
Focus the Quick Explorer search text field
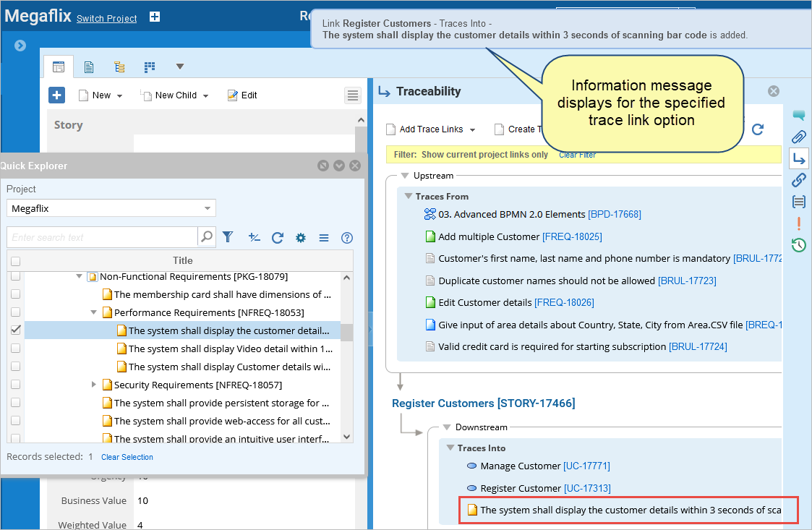pyautogui.click(x=102, y=237)
